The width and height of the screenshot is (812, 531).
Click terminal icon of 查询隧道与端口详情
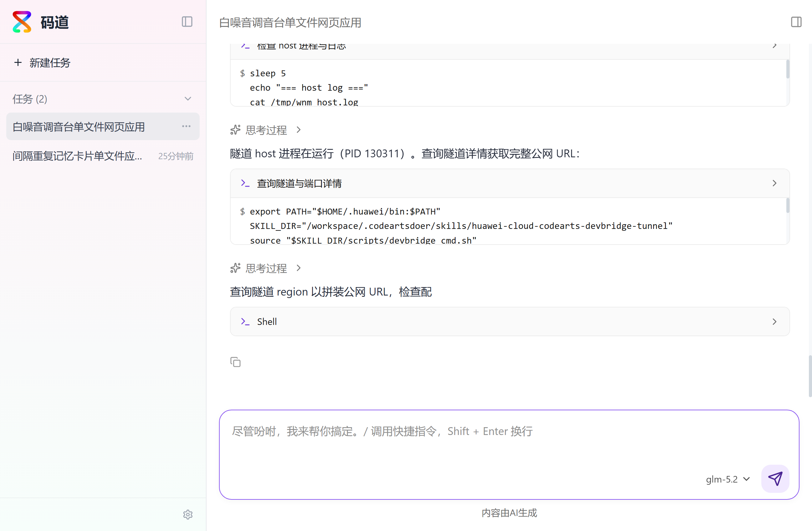(245, 184)
